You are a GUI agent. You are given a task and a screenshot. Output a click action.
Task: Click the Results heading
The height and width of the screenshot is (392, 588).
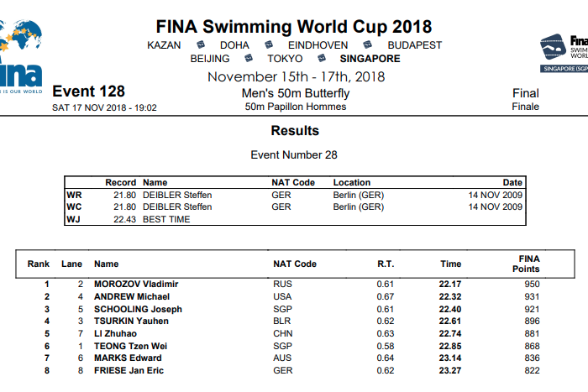tap(295, 131)
